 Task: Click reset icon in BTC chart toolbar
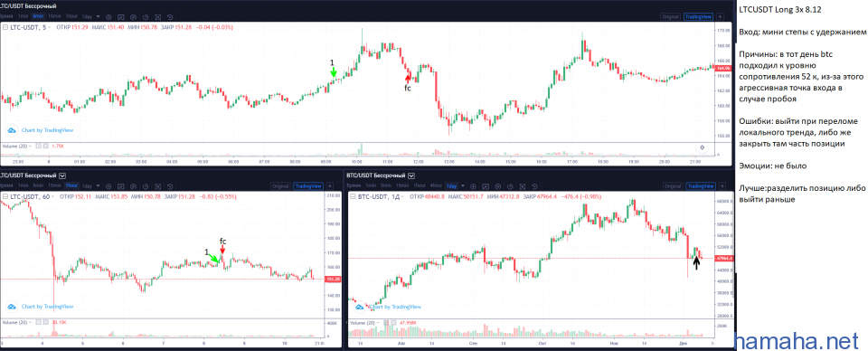pos(534,186)
